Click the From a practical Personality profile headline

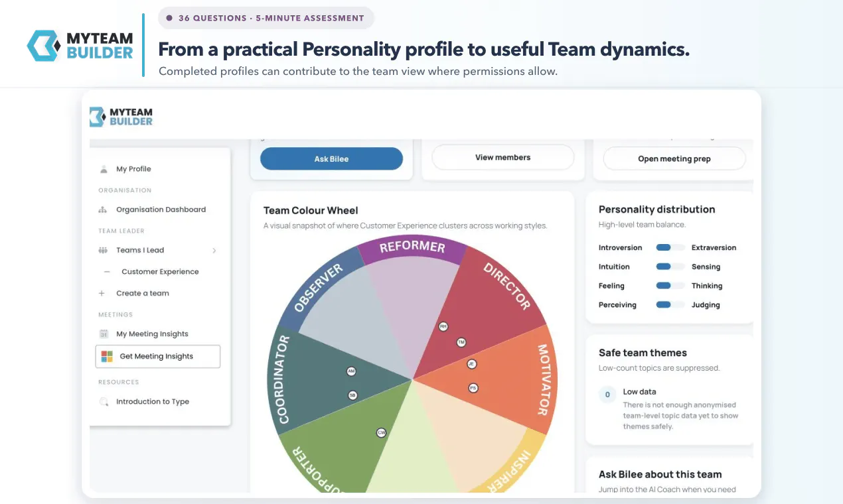coord(423,49)
